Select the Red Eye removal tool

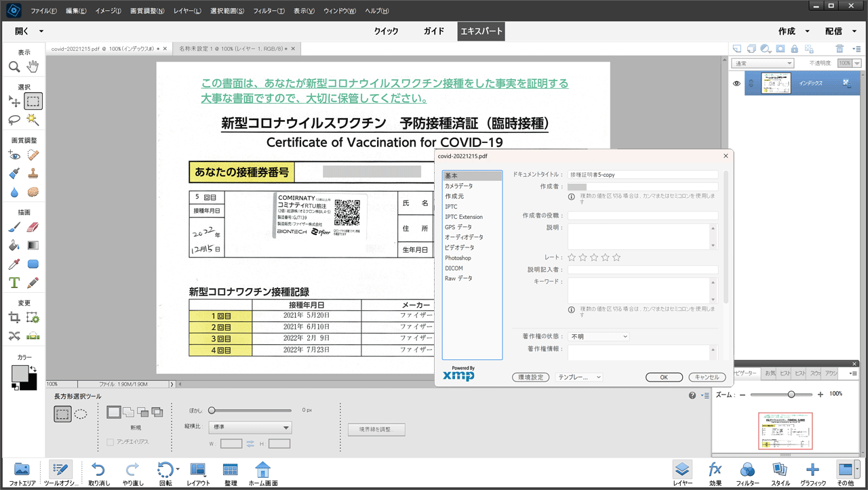point(14,155)
